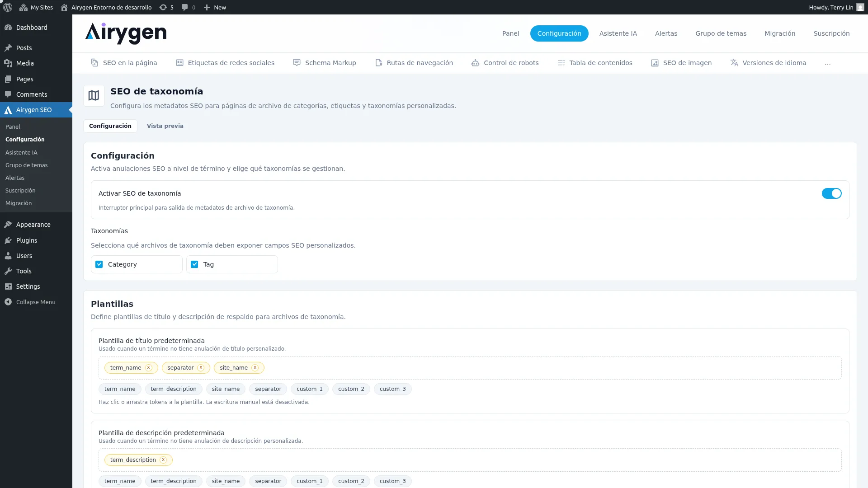Remove term_name token from title template
This screenshot has width=868, height=488.
[x=148, y=368]
